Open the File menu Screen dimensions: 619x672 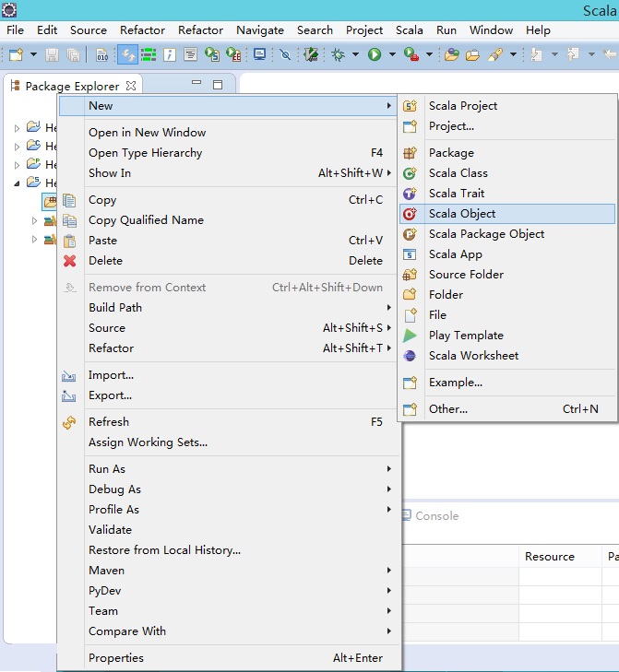tap(15, 30)
